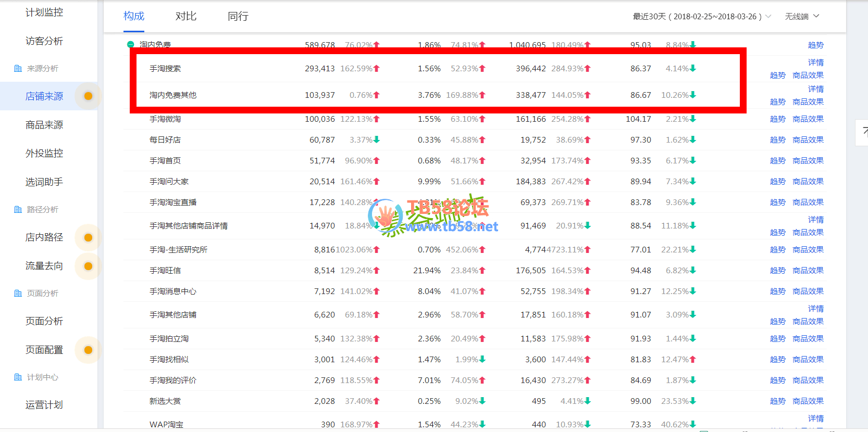Click the 来源分析 section icon in sidebar
868x432 pixels.
(x=18, y=69)
